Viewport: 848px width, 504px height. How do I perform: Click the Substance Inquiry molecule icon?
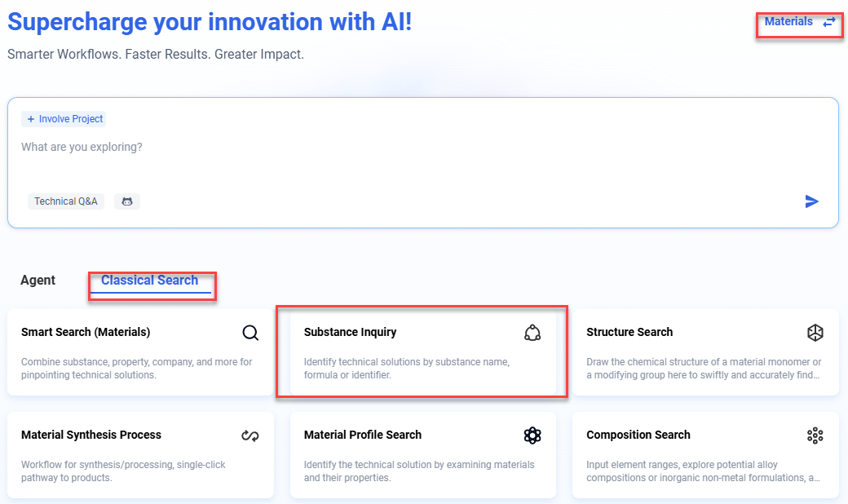(x=532, y=333)
